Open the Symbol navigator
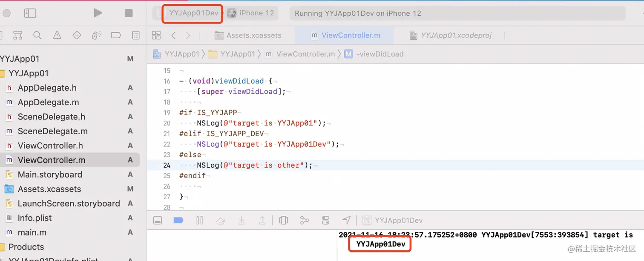 [17, 35]
